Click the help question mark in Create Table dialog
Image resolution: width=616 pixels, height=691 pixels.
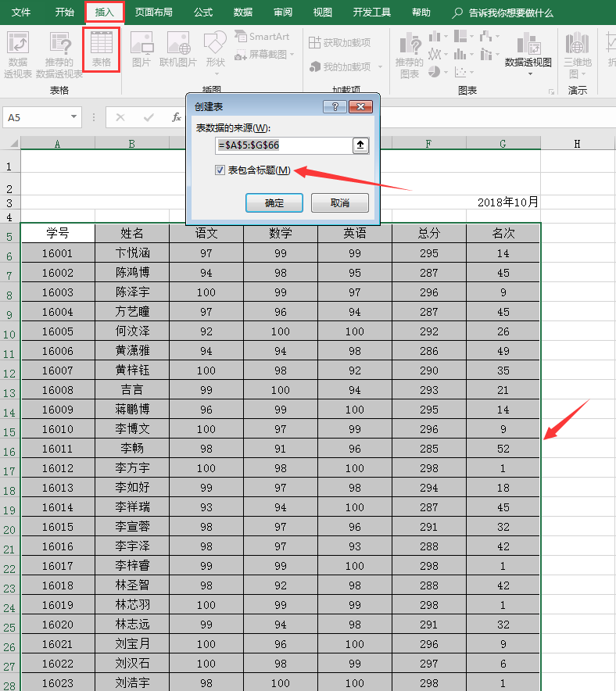(335, 106)
